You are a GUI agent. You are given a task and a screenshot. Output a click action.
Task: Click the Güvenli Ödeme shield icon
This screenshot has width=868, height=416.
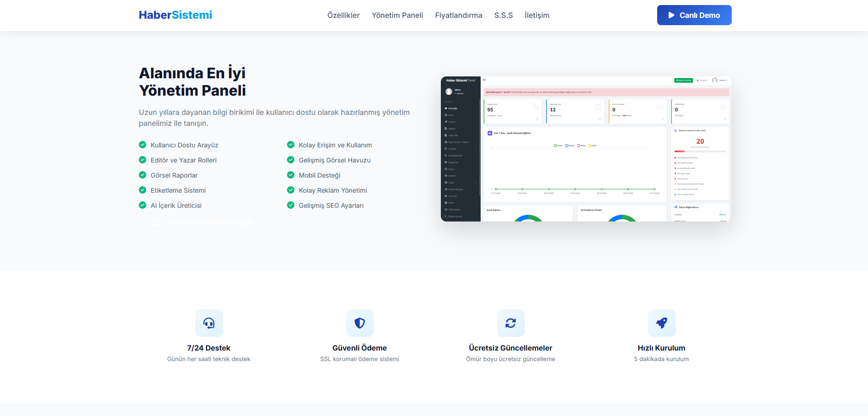359,323
